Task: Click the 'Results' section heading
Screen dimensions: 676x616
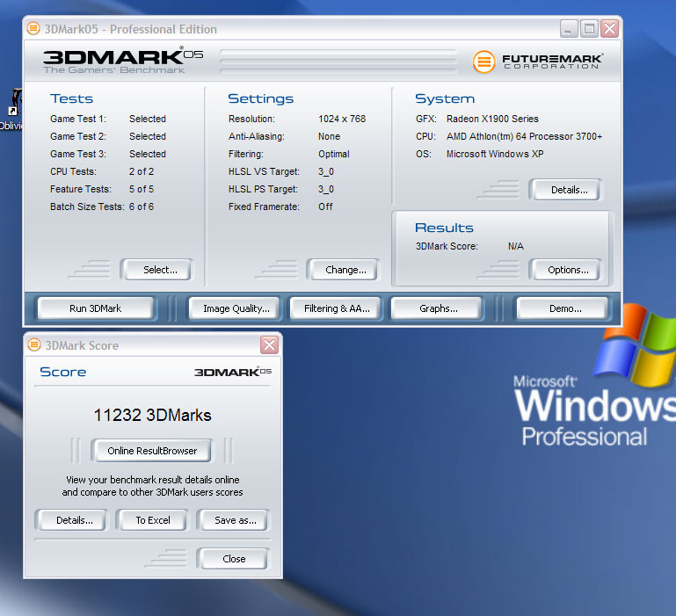Action: point(444,228)
